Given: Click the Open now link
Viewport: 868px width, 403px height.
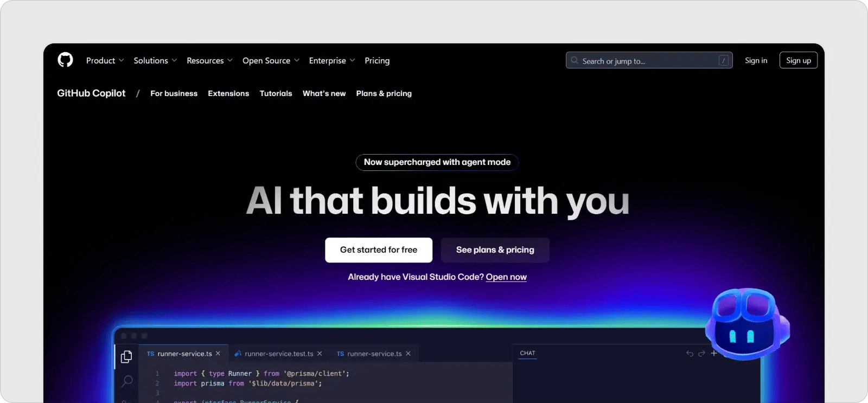Looking at the screenshot, I should [x=506, y=277].
